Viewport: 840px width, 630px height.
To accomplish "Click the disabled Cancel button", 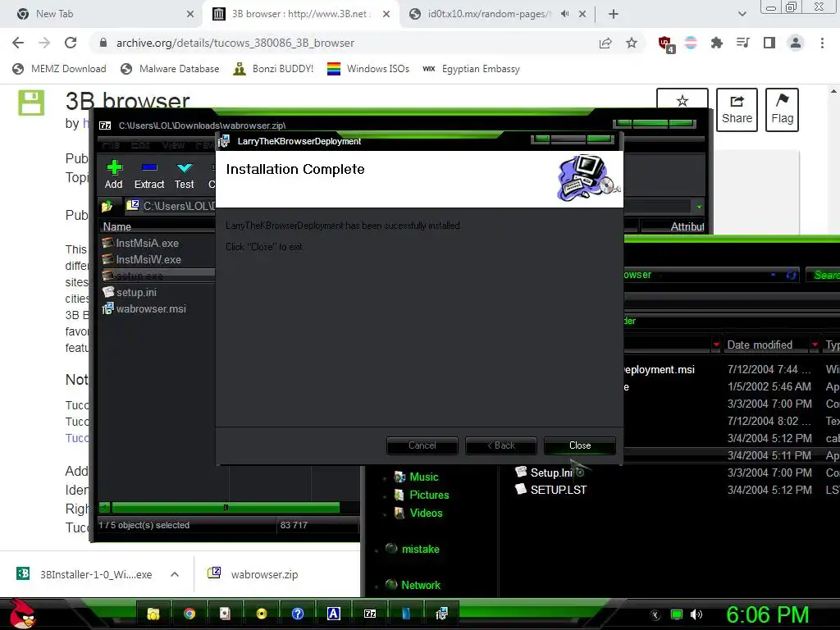I will tap(422, 445).
